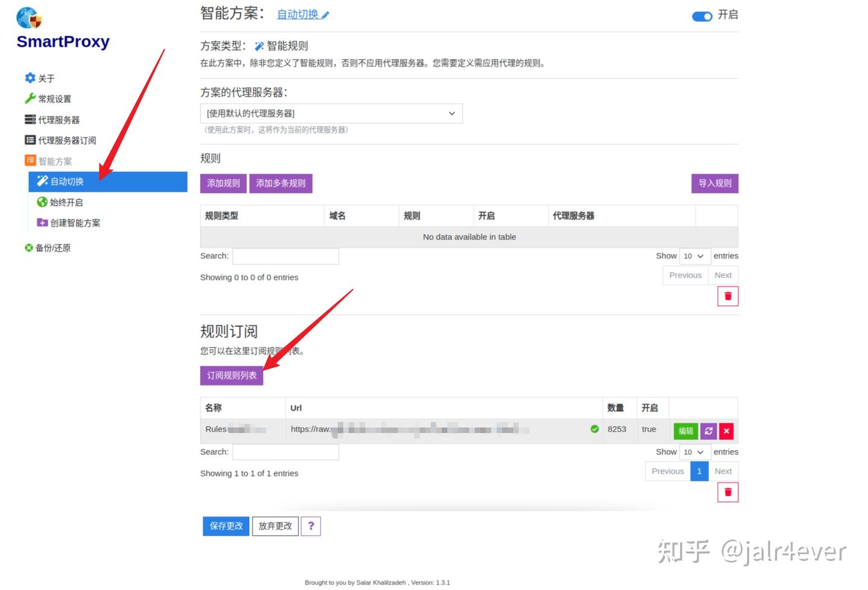868x590 pixels.
Task: Click the 关于 gear icon in sidebar
Action: click(30, 78)
